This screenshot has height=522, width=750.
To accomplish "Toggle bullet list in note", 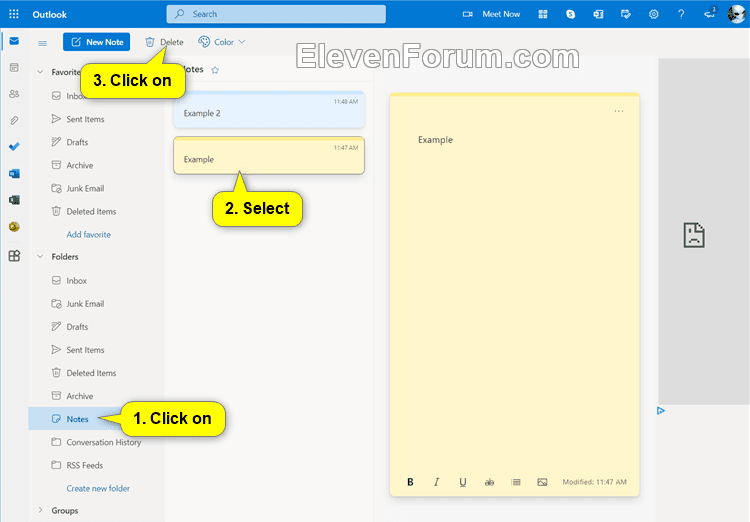I will point(516,482).
